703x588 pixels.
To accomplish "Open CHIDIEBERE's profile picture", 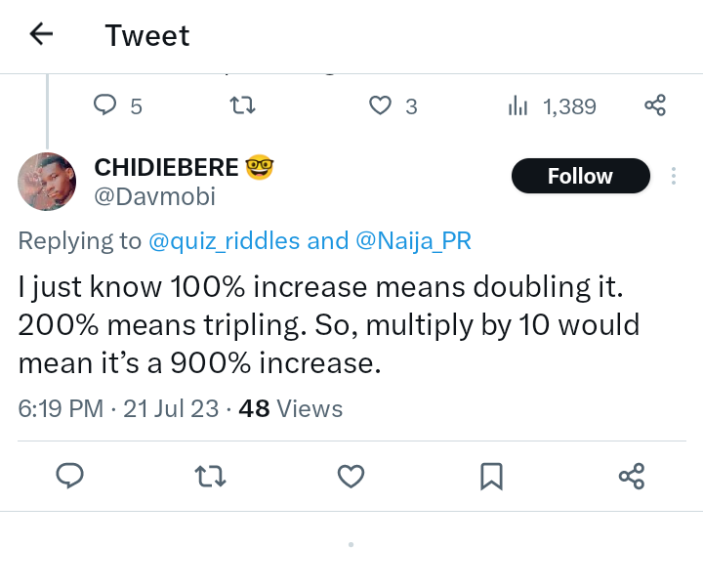I will 47,181.
